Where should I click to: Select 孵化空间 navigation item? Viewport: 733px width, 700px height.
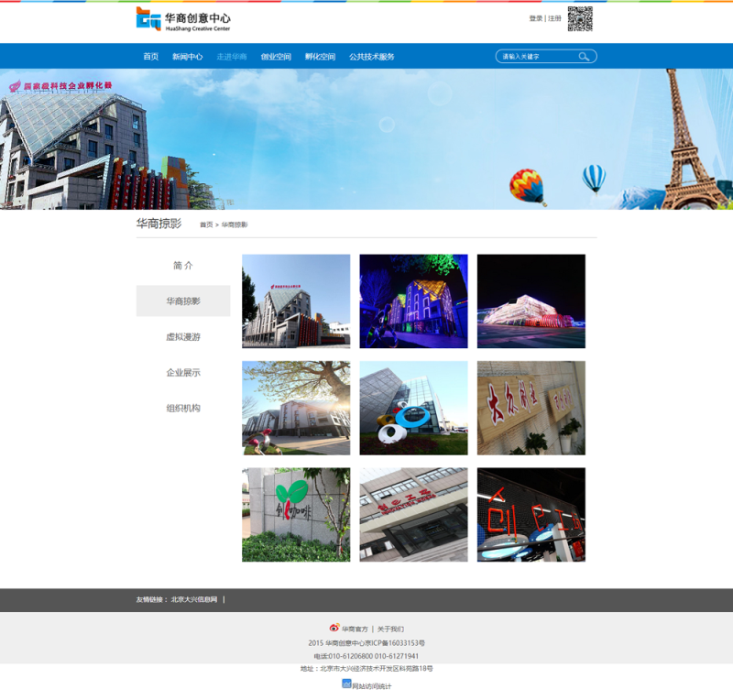coord(320,57)
